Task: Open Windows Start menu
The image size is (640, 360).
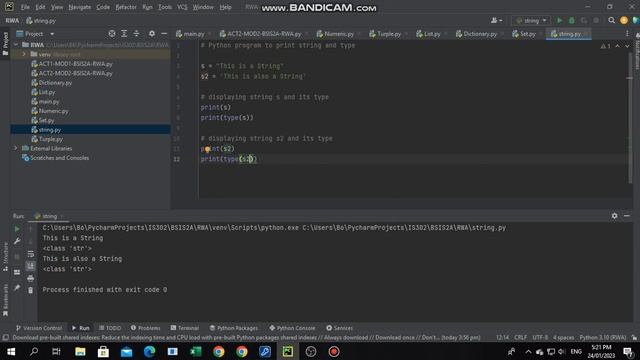Action: coord(11,351)
